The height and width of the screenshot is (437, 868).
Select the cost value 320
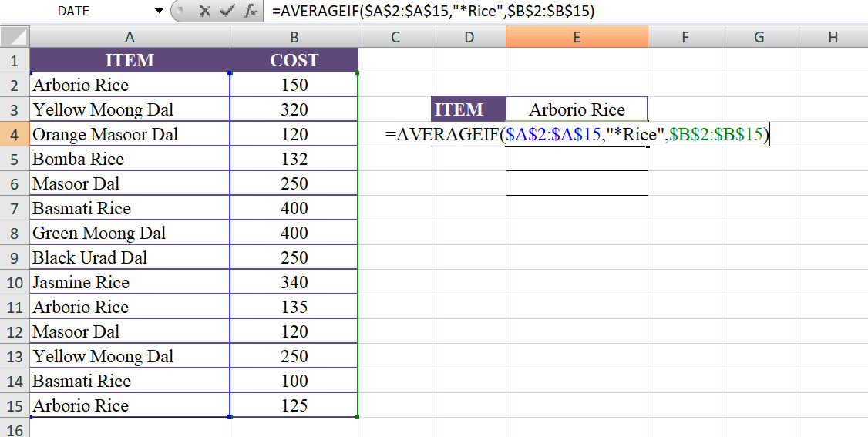294,109
